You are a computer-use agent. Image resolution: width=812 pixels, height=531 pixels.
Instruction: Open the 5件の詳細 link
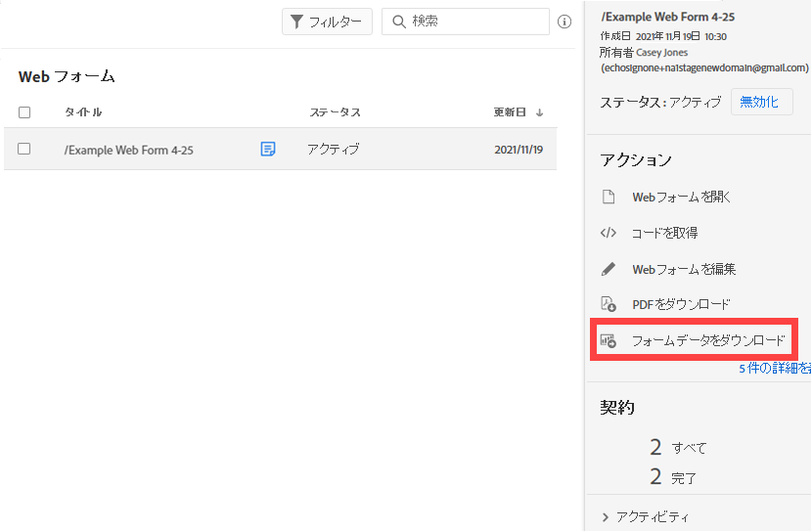tap(775, 369)
